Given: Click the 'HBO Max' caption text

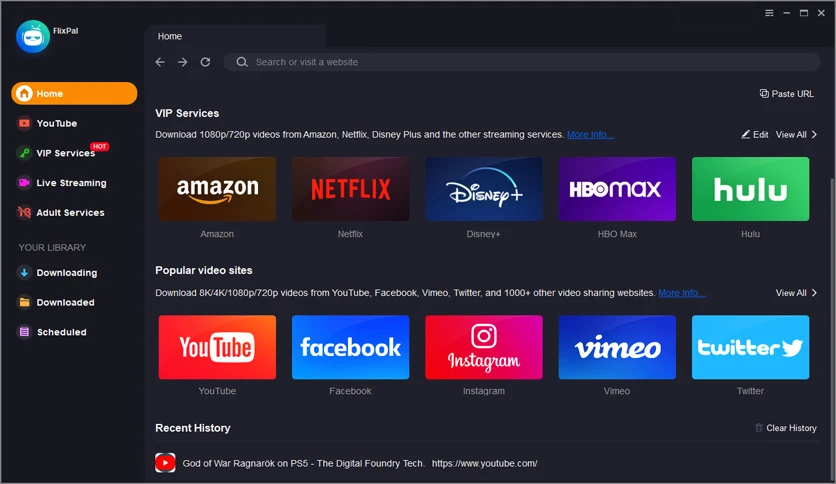Looking at the screenshot, I should coord(617,234).
